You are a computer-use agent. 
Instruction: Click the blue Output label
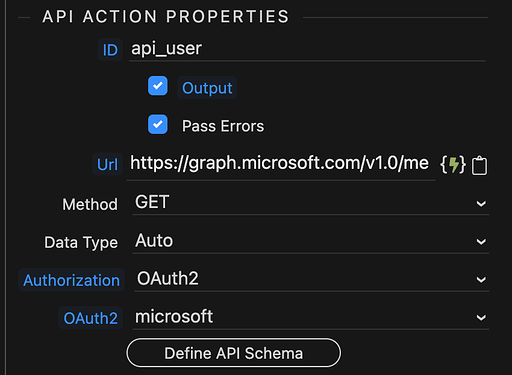pos(207,88)
